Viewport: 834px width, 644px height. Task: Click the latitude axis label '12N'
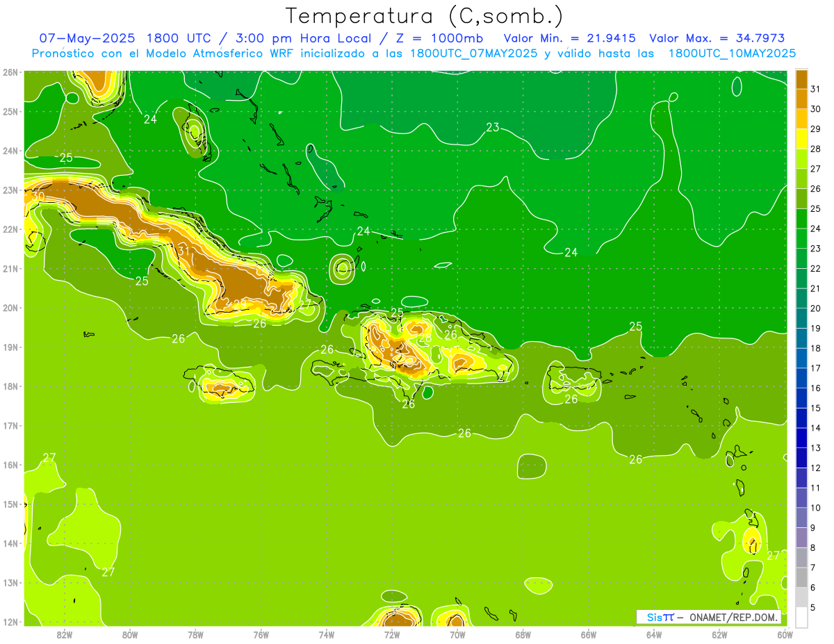click(10, 622)
